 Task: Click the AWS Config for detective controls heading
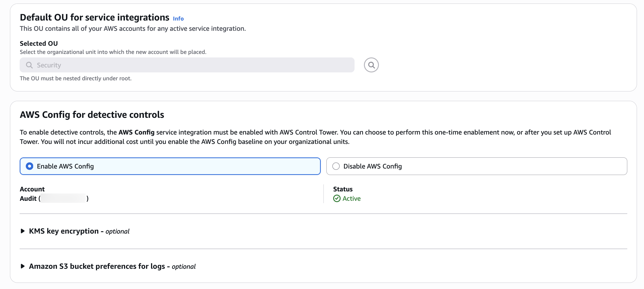(x=92, y=115)
